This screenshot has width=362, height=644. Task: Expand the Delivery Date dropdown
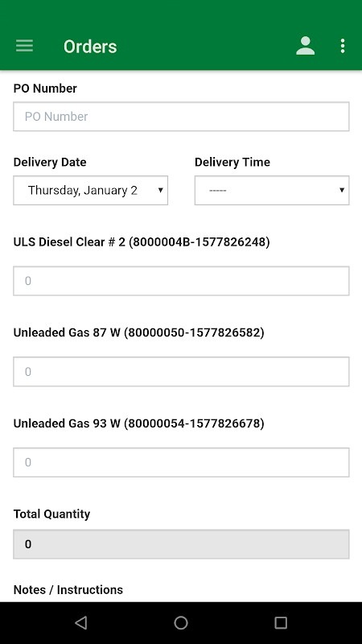click(x=91, y=190)
